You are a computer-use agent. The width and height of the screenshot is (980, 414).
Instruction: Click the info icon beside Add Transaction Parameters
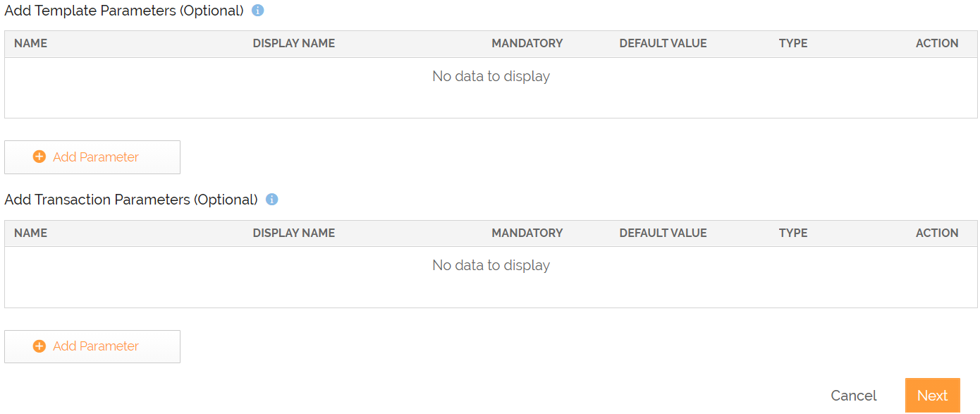[272, 200]
